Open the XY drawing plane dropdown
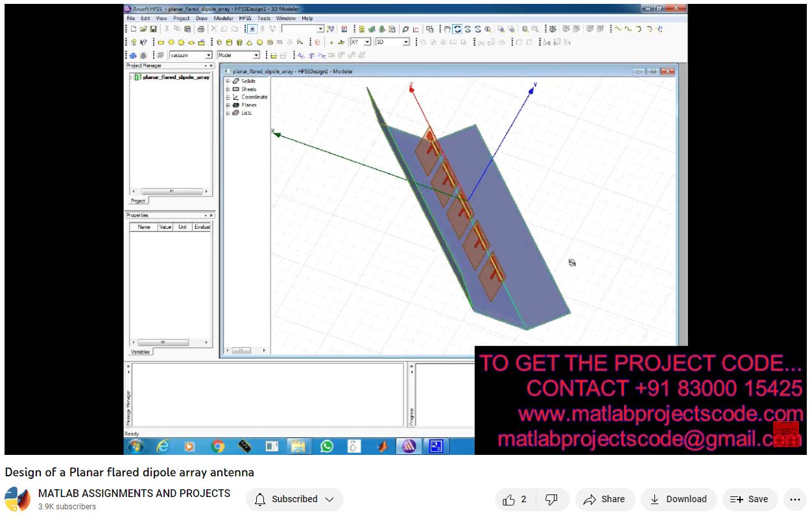Image resolution: width=812 pixels, height=521 pixels. click(x=367, y=42)
